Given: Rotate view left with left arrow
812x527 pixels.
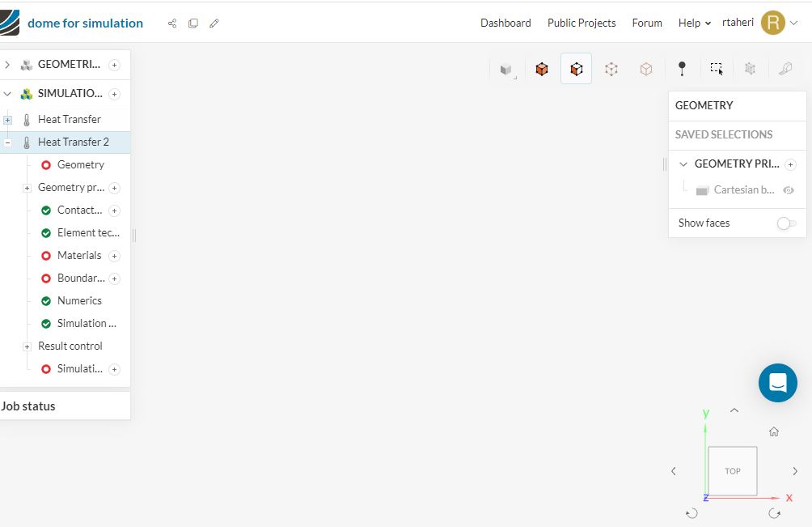Looking at the screenshot, I should pos(673,471).
